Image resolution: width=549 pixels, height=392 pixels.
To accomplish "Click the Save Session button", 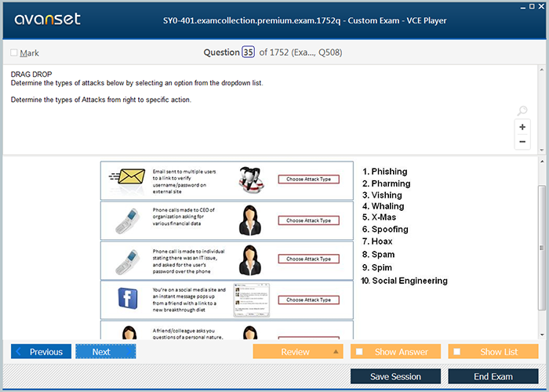I will [x=395, y=376].
